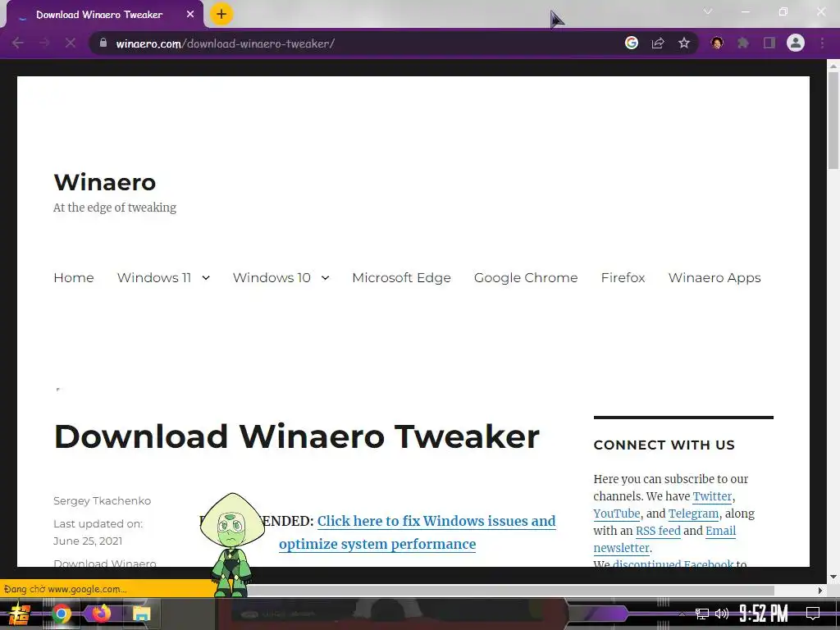Click the green Peridot desktop character
The height and width of the screenshot is (630, 840).
coord(232,545)
